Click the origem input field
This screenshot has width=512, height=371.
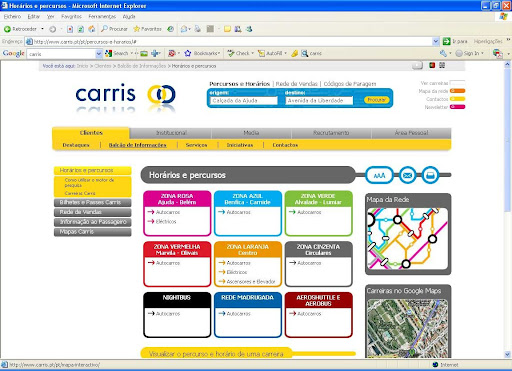click(244, 100)
